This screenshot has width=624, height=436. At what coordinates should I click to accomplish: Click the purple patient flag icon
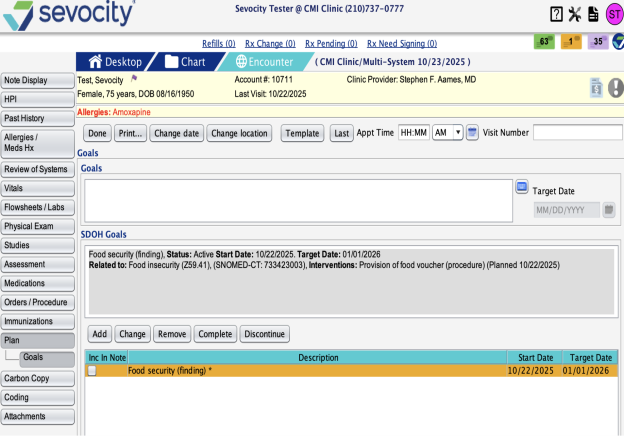tap(135, 77)
